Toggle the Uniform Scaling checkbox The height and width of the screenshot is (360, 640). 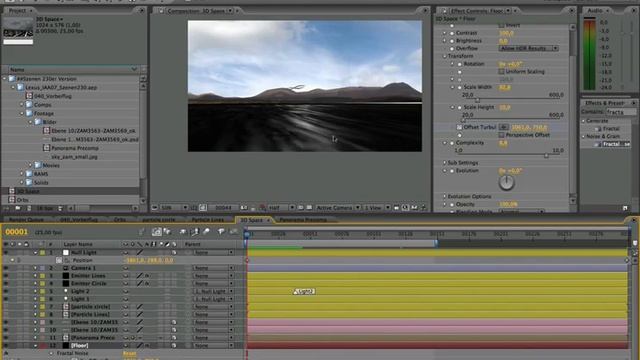point(501,72)
